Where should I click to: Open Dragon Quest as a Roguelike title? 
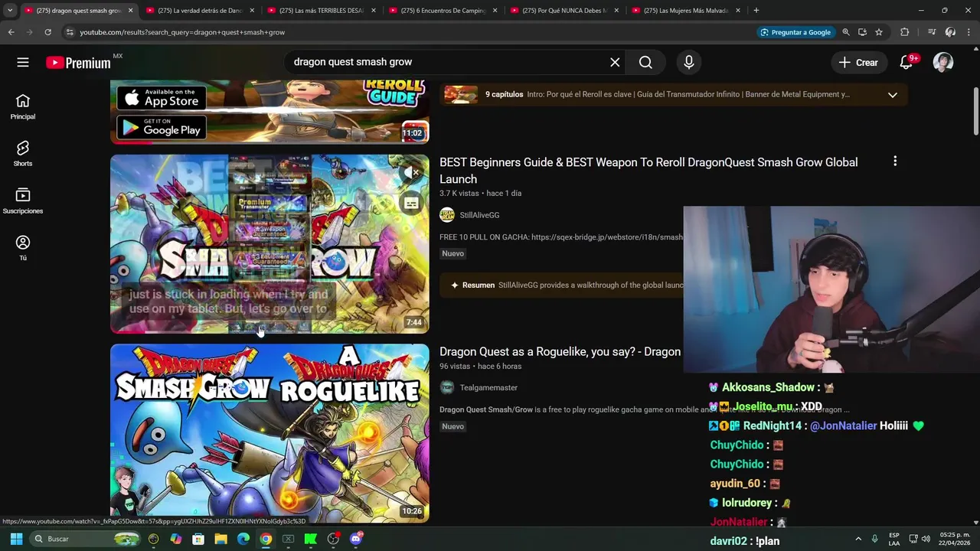(x=560, y=351)
